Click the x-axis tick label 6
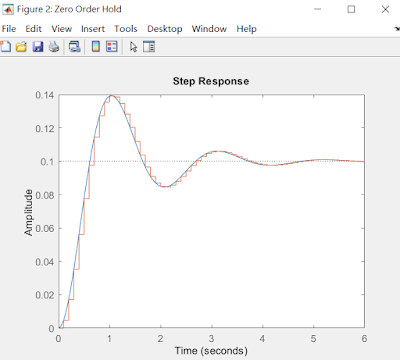The height and width of the screenshot is (360, 400). pos(364,339)
